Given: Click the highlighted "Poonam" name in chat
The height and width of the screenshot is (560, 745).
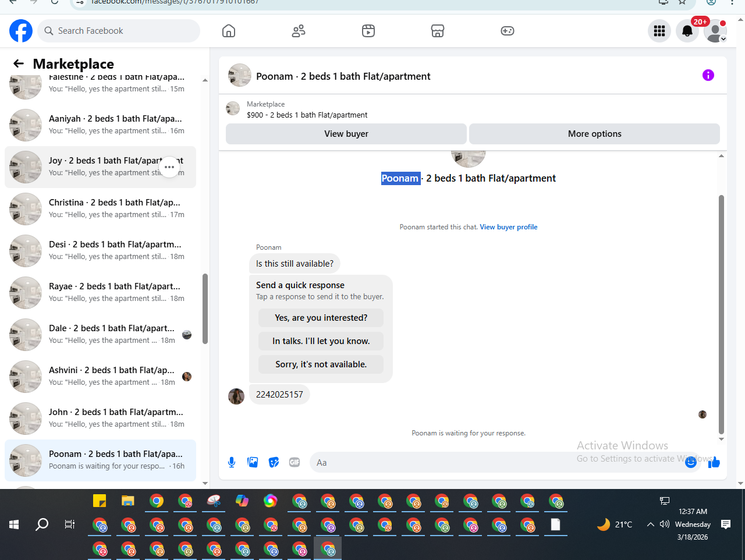Looking at the screenshot, I should (x=400, y=178).
